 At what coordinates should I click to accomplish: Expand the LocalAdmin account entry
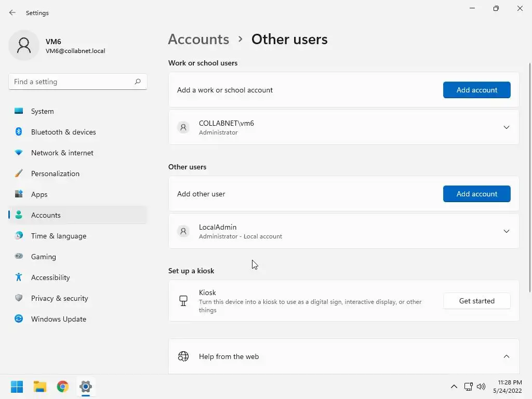506,231
